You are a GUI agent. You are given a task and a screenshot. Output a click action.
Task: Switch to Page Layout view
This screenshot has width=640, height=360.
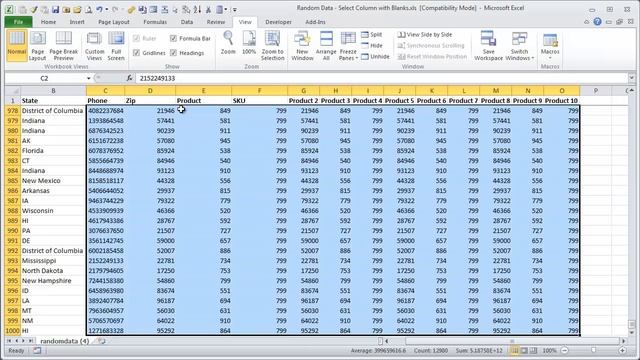(x=38, y=45)
